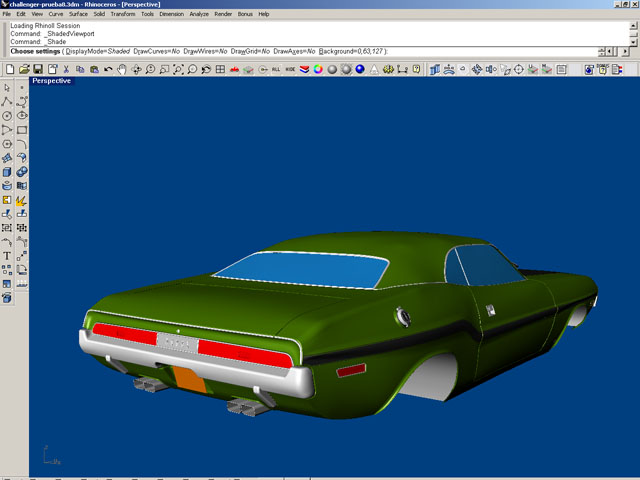Select the Rotate view tool
640x480 pixels.
(136, 69)
